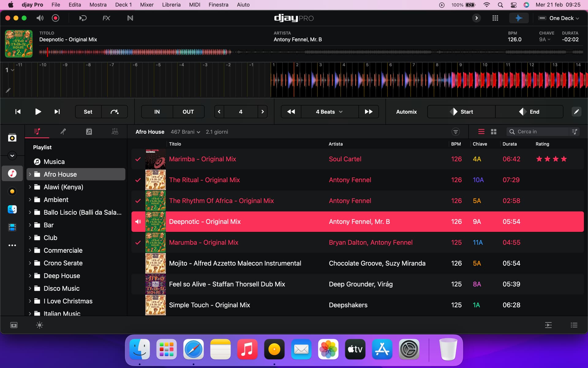
Task: Open the Libreria menu
Action: tap(171, 5)
